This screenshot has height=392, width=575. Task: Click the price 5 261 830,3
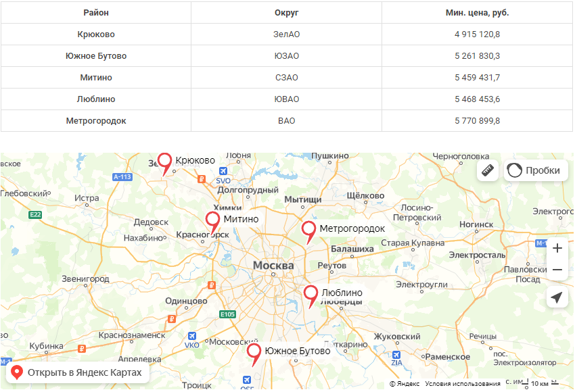coord(477,56)
